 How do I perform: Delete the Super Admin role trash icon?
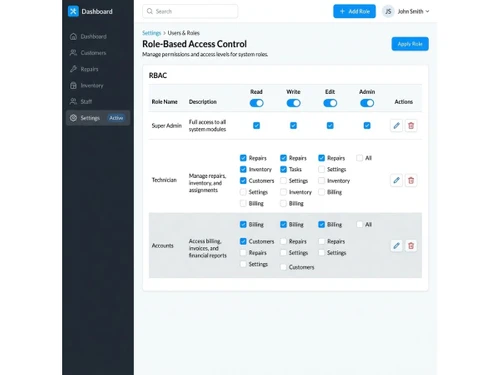(x=411, y=126)
